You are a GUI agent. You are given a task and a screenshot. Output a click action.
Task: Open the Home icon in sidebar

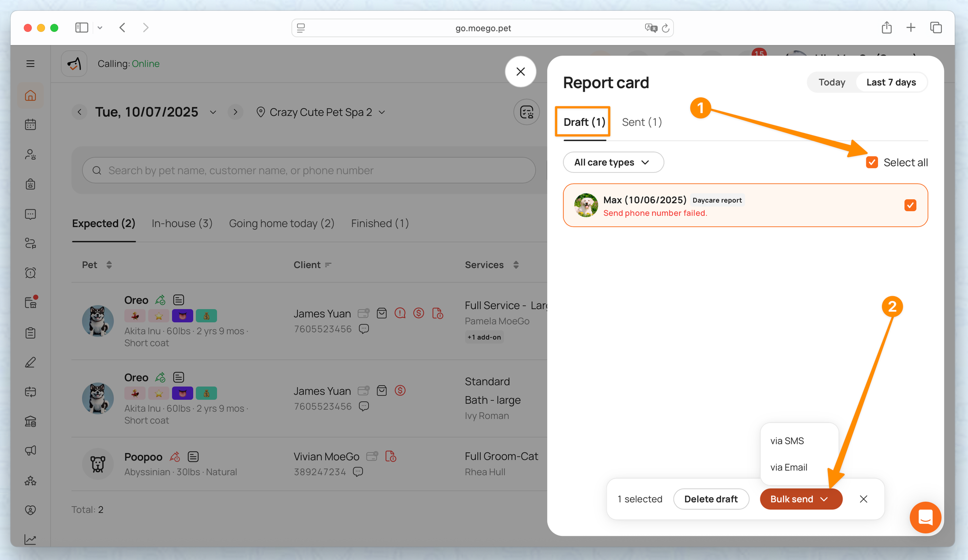30,95
